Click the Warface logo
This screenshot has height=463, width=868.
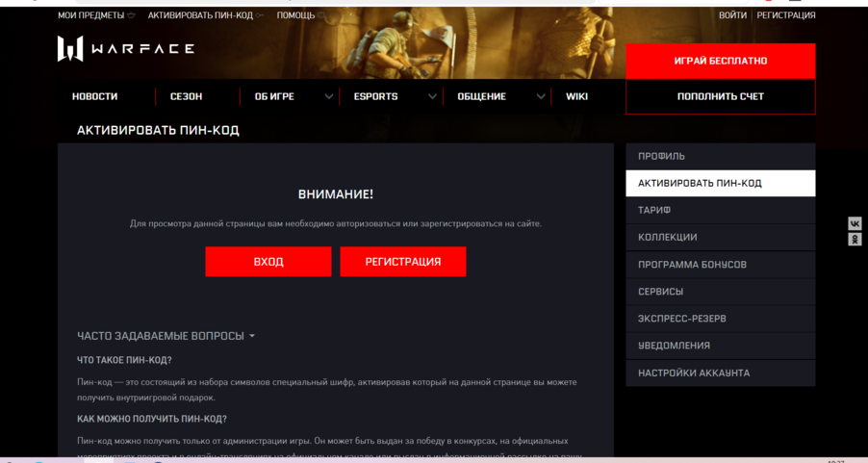tap(126, 49)
